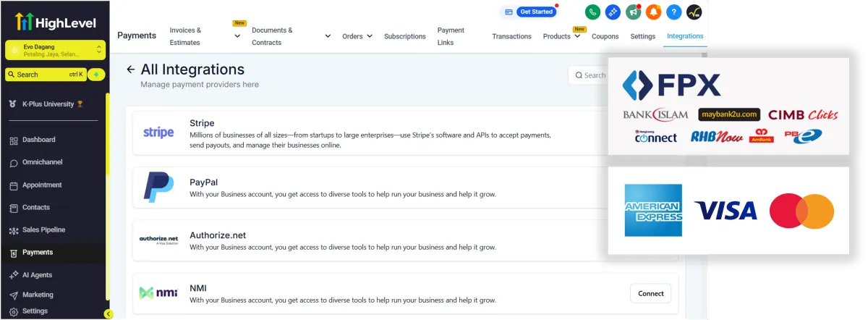
Task: Expand the Invoices & Estimates dropdown
Action: (237, 36)
